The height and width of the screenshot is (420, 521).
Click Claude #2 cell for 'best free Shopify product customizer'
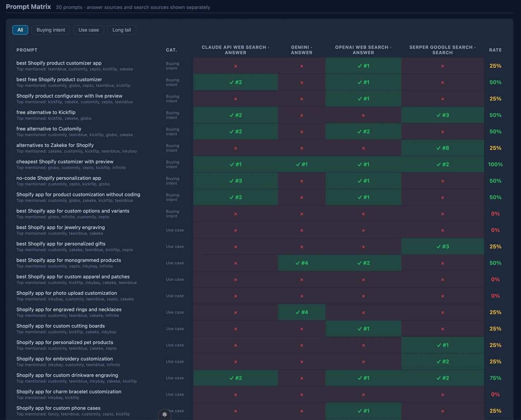236,82
